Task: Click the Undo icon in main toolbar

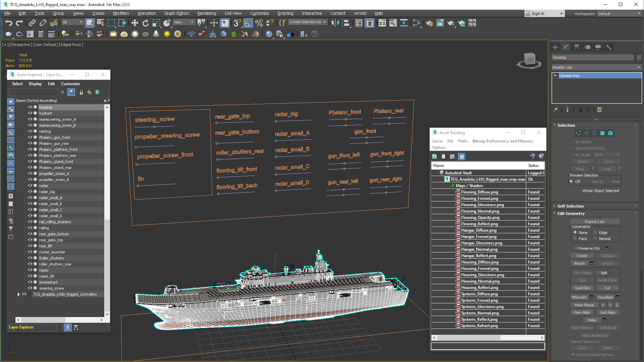Action: click(9, 23)
